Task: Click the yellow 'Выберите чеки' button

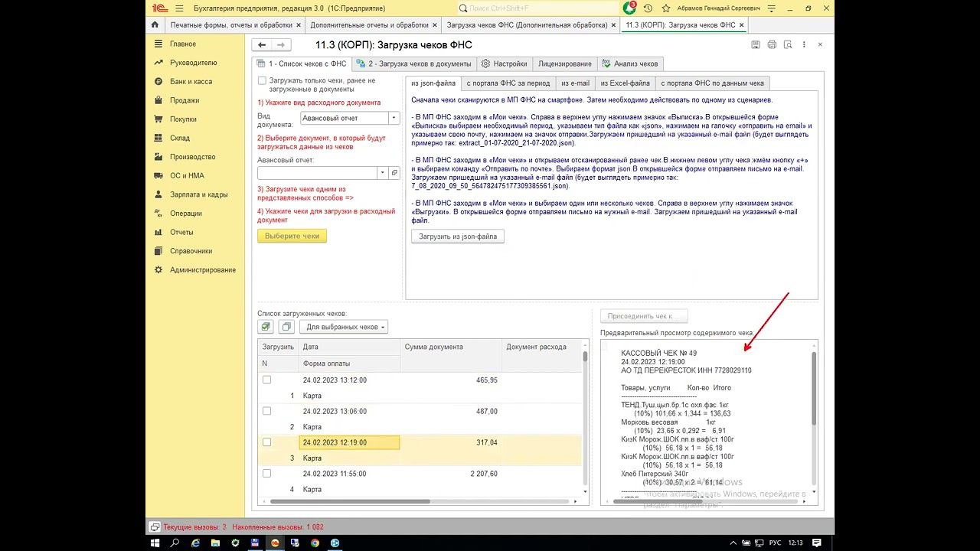Action: (292, 236)
